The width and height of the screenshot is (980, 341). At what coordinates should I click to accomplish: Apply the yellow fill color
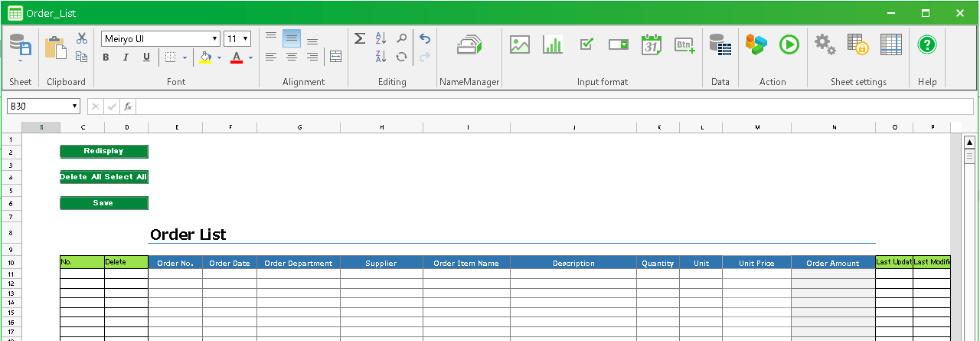pos(204,57)
